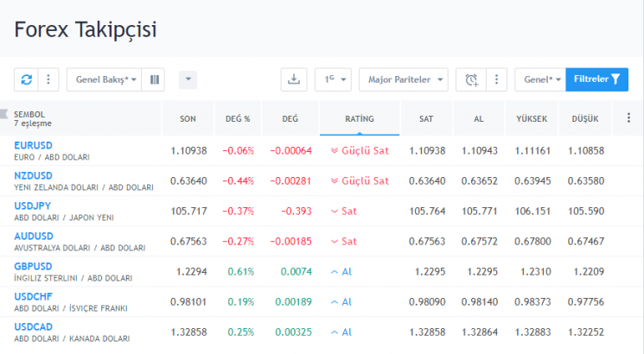Click the USDCAD ask price 1.32864
644x354 pixels.
479,332
